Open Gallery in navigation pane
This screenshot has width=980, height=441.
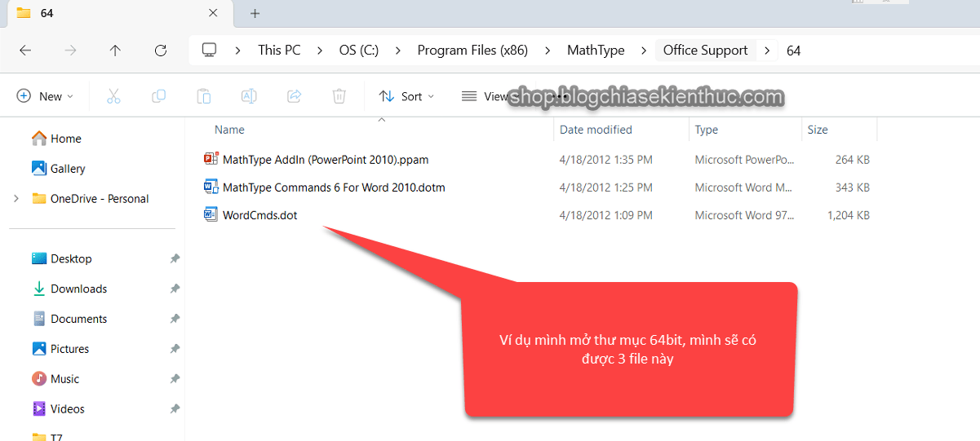(59, 169)
